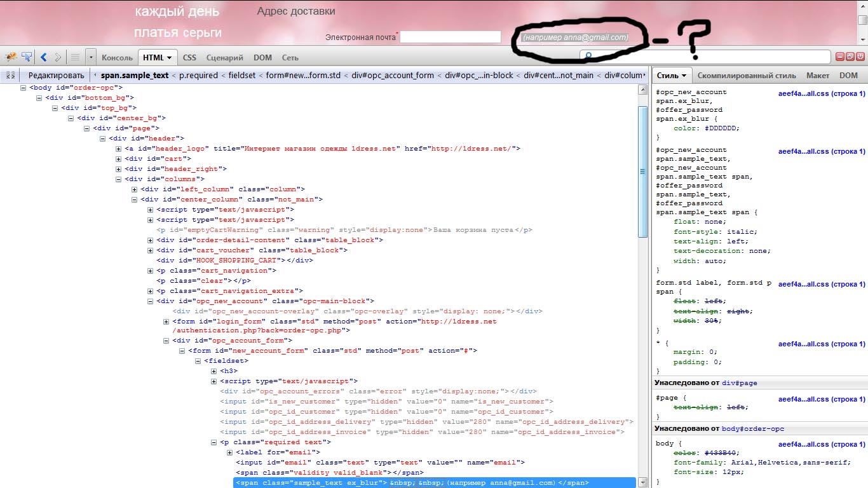Open CSS source link for the #page rule
The image size is (868, 488).
point(822,399)
